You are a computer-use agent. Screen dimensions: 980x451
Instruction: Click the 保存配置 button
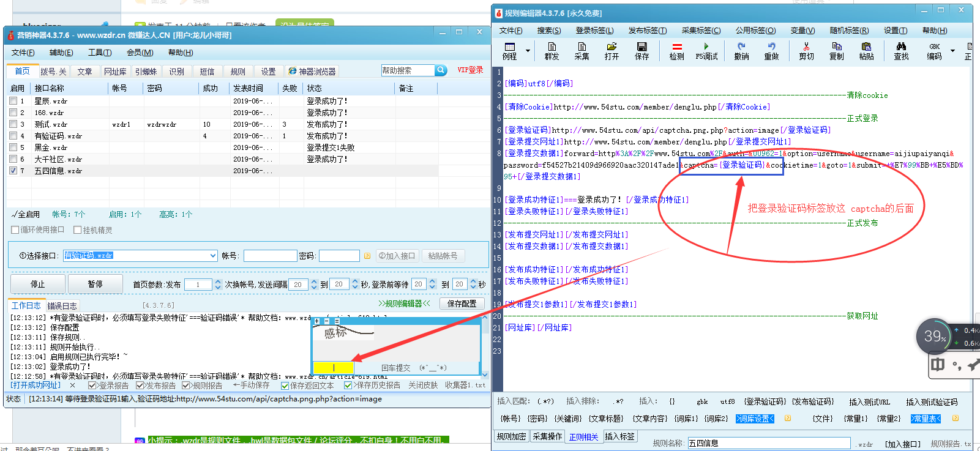click(462, 304)
